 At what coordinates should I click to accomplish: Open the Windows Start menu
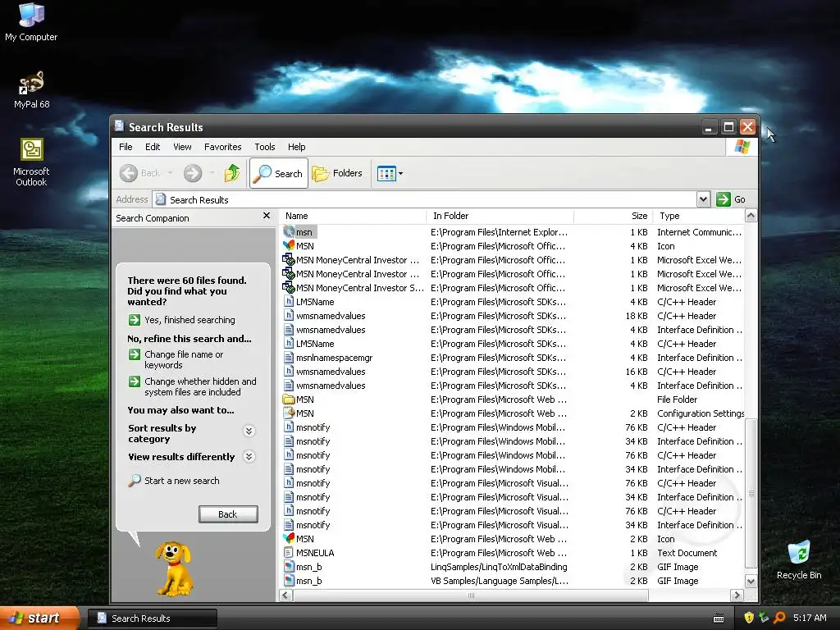39,618
